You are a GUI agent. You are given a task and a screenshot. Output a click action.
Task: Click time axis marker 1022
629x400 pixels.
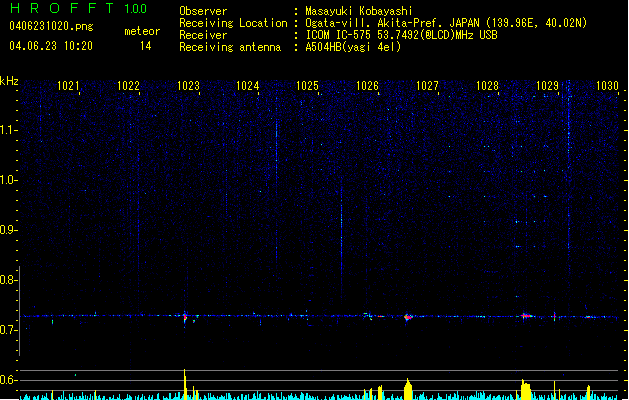tap(128, 86)
